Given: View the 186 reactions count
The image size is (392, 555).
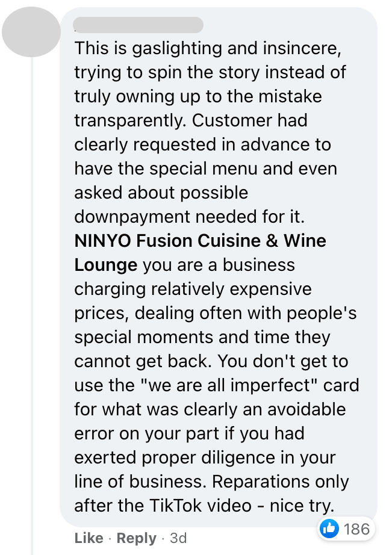Looking at the screenshot, I should click(x=356, y=529).
